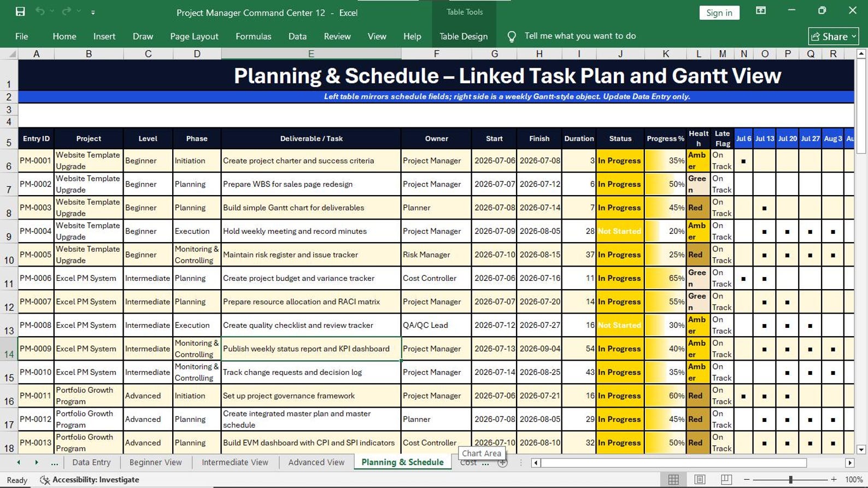This screenshot has height=488, width=868.
Task: Switch to Normal view icon
Action: point(673,479)
